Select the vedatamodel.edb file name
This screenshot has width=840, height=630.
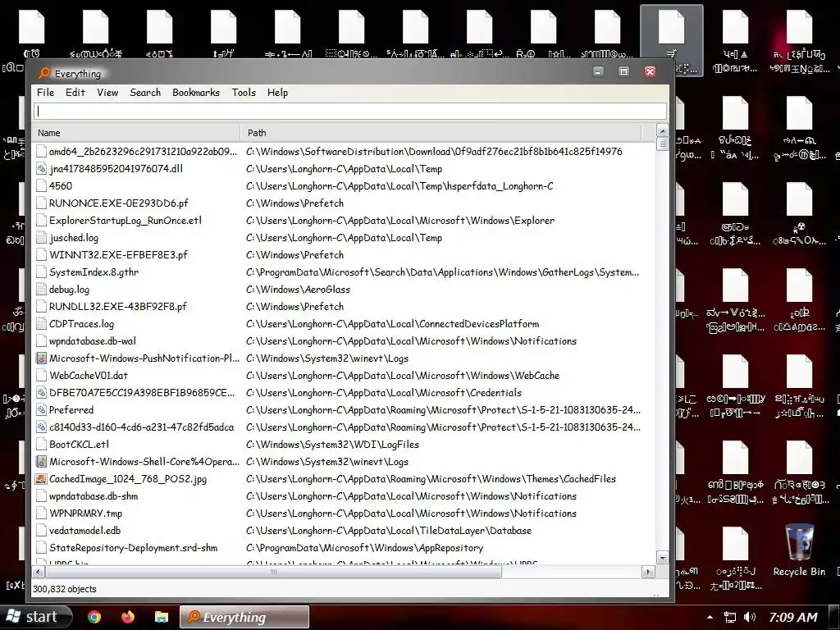84,531
